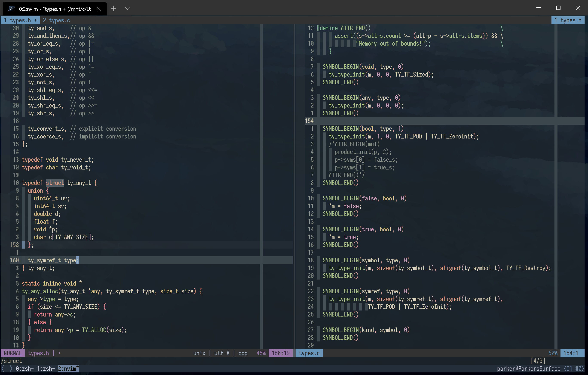Click the '+' modified flag in left statusline

[x=59, y=353]
